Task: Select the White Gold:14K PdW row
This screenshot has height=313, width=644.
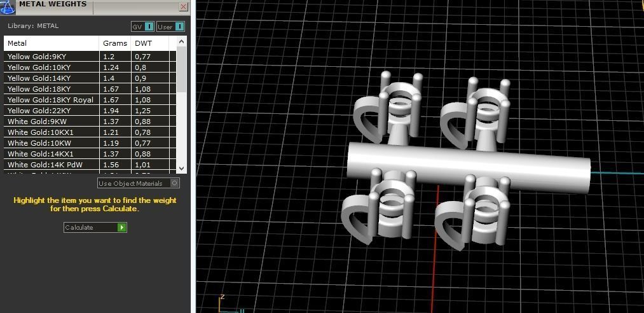Action: (90, 165)
